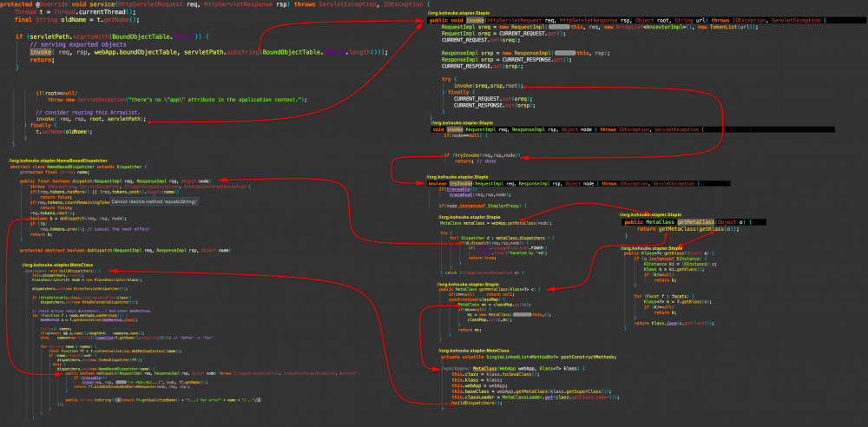The image size is (868, 427).
Task: Click the line 'invoke(sreq,srsp,root);'
Action: click(x=489, y=86)
